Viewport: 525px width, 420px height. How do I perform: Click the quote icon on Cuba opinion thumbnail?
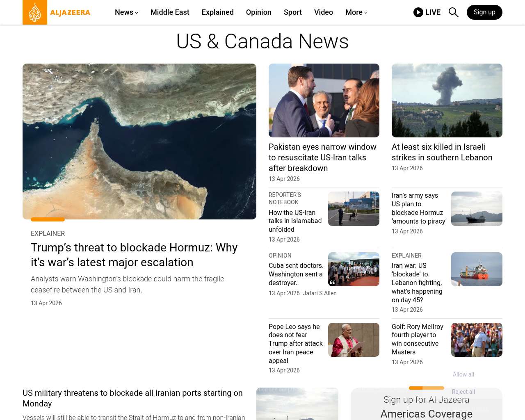(332, 282)
